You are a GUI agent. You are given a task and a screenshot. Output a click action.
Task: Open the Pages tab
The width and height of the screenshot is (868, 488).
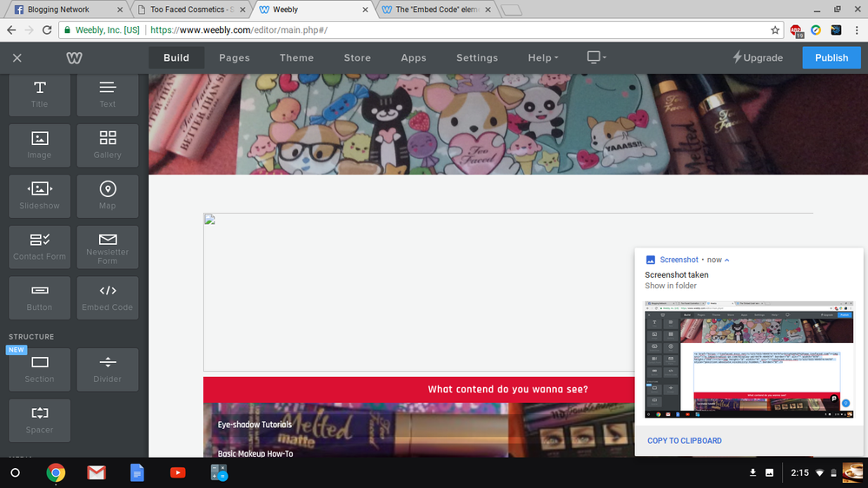(x=235, y=57)
